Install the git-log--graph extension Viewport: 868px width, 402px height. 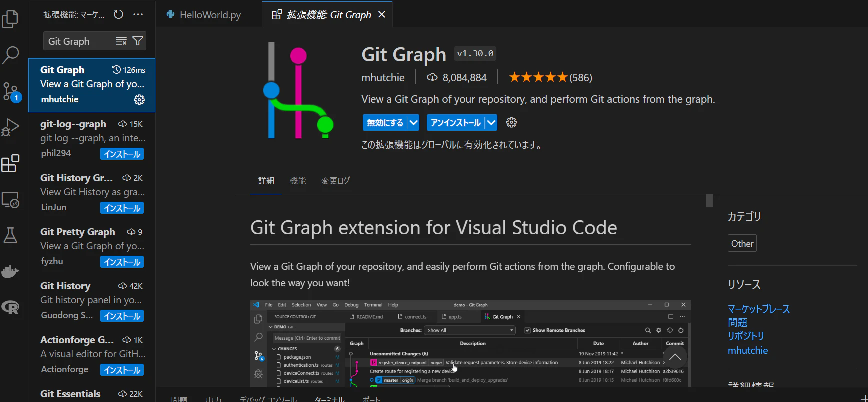pyautogui.click(x=122, y=154)
